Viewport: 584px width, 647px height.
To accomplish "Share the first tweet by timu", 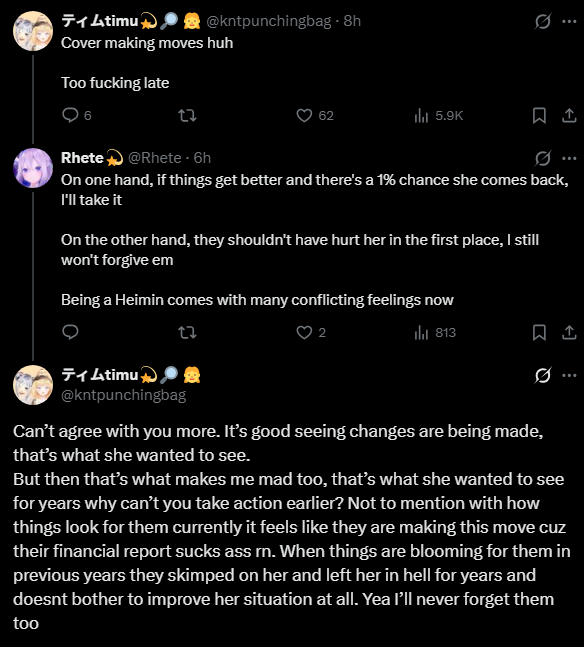I will click(569, 116).
